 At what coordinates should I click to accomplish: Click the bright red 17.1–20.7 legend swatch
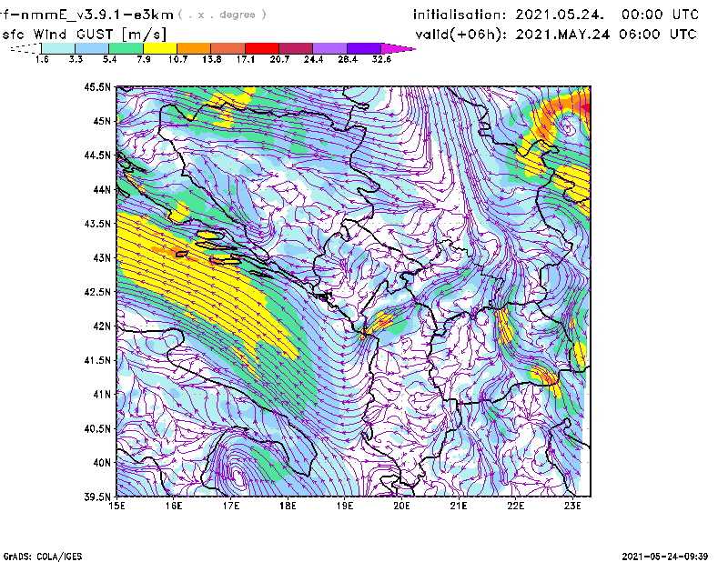tap(262, 48)
